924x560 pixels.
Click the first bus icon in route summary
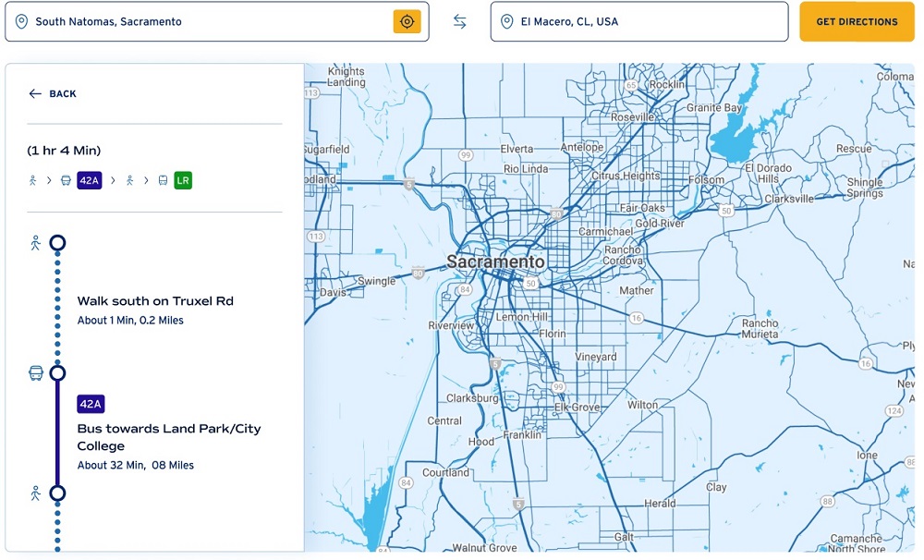pos(66,180)
